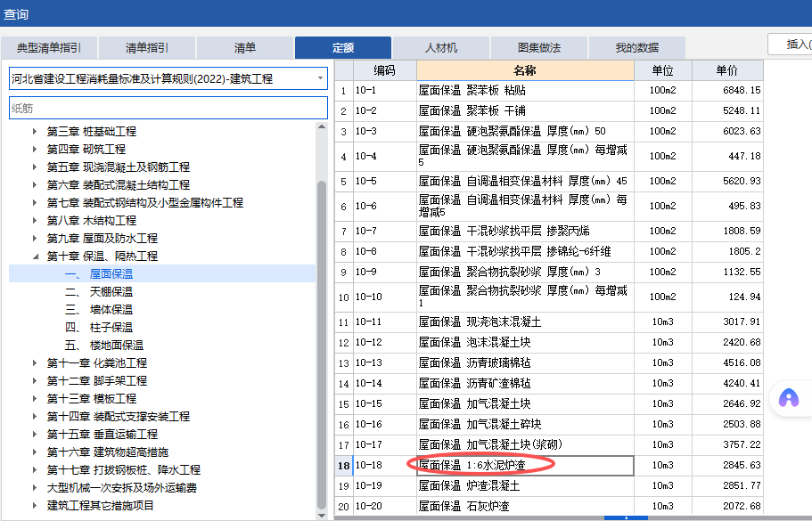Expand 第四章 砌筑工程 node
812x521 pixels.
click(x=35, y=149)
